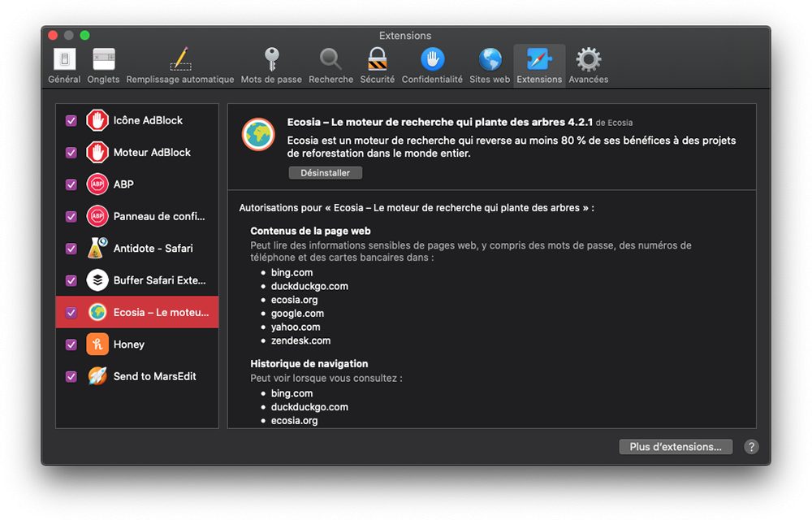Open the Avancées gear pane
Screen dimensions: 812x520
click(x=588, y=65)
